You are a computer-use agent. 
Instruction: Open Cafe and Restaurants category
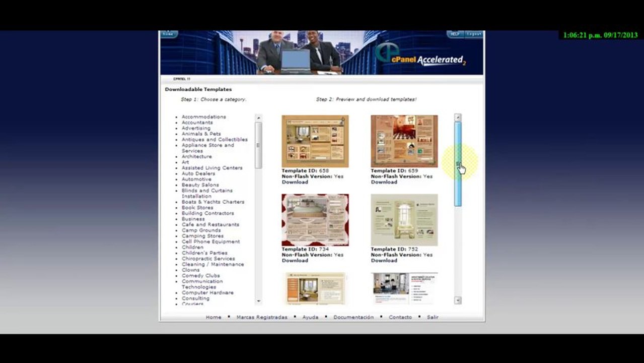(210, 225)
